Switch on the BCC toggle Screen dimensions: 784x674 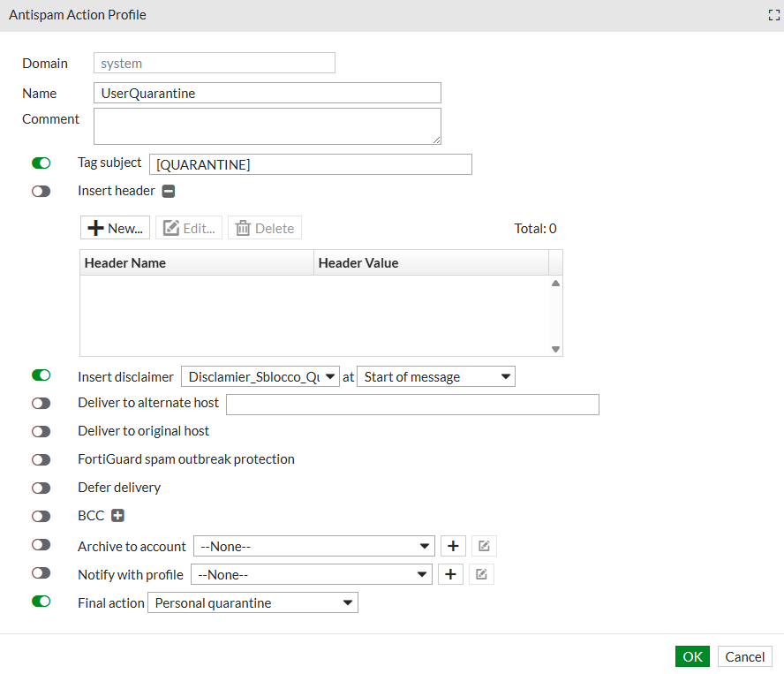click(41, 517)
